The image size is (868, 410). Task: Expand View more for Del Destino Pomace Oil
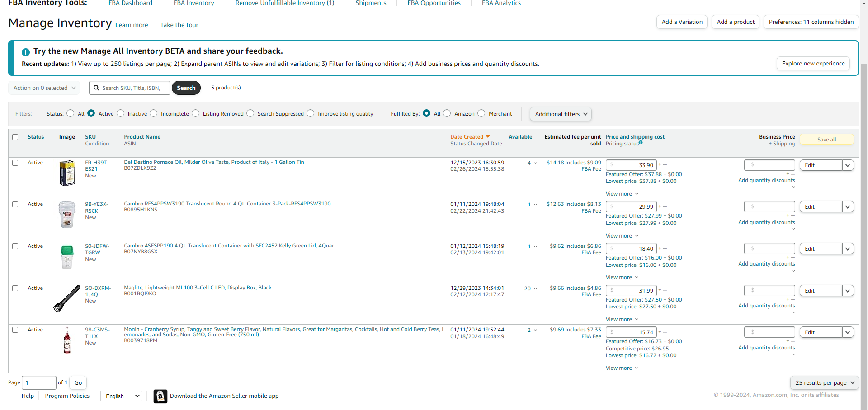coord(622,194)
